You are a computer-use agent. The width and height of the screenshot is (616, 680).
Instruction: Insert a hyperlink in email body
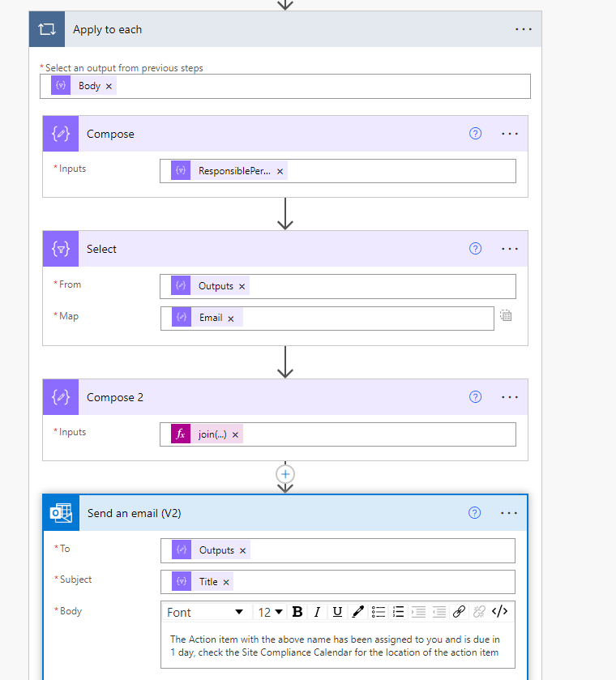point(459,612)
